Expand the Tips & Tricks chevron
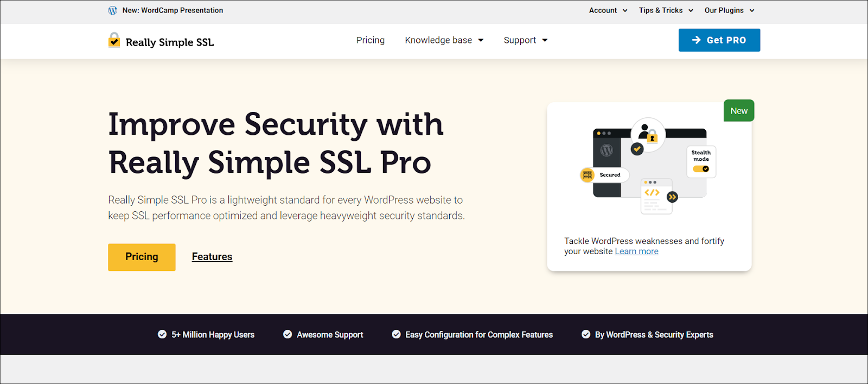 (691, 10)
